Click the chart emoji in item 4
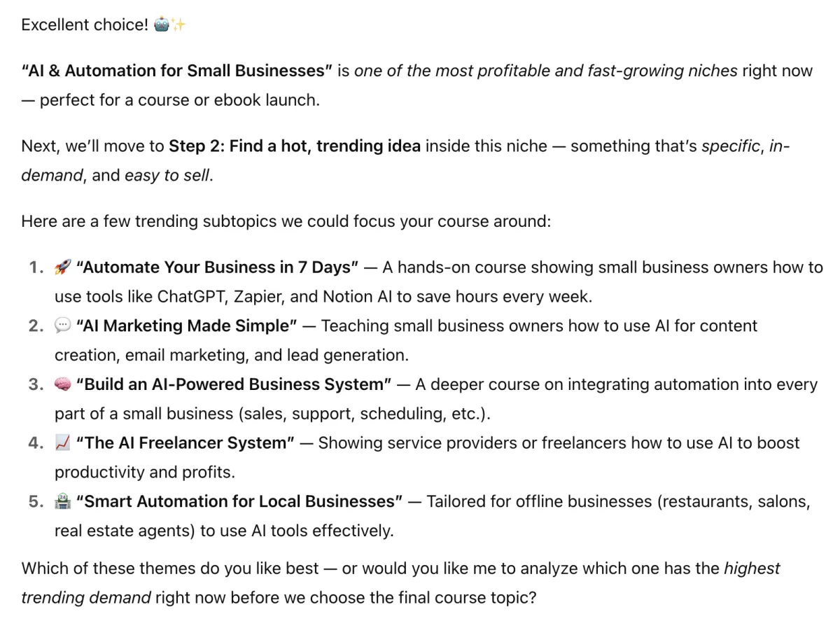 (62, 442)
